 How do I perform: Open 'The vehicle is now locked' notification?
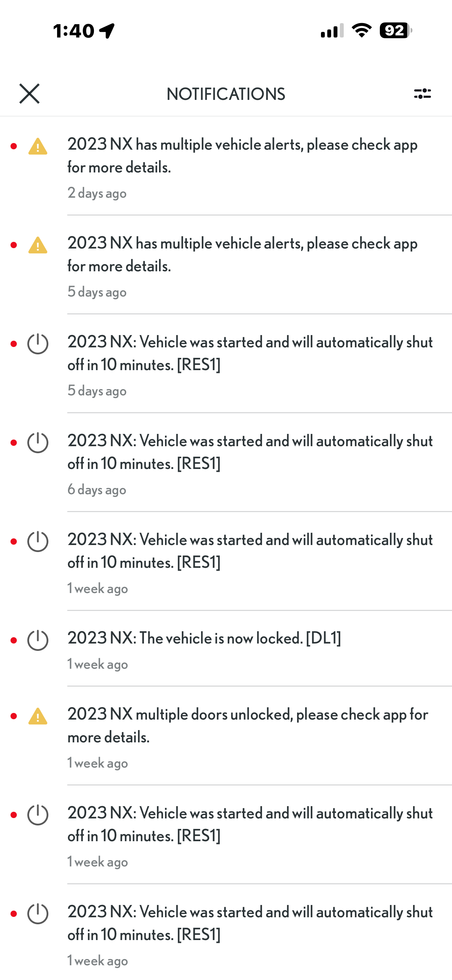(x=204, y=638)
